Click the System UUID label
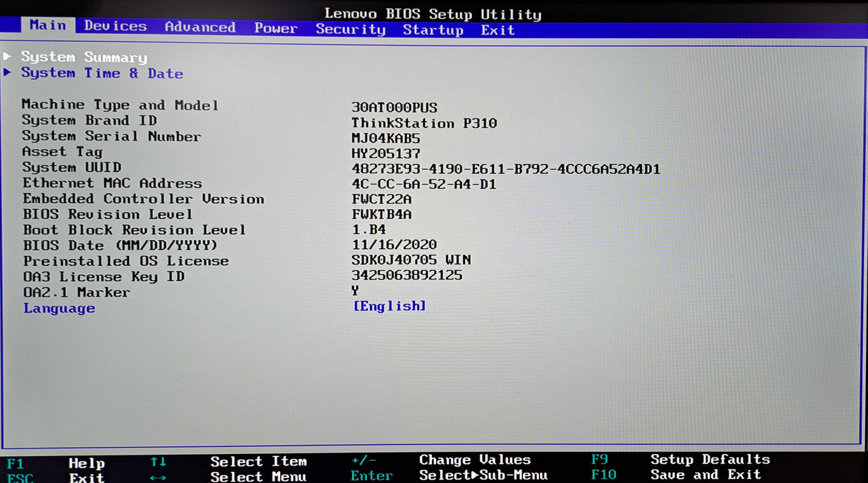The image size is (868, 483). pos(72,168)
